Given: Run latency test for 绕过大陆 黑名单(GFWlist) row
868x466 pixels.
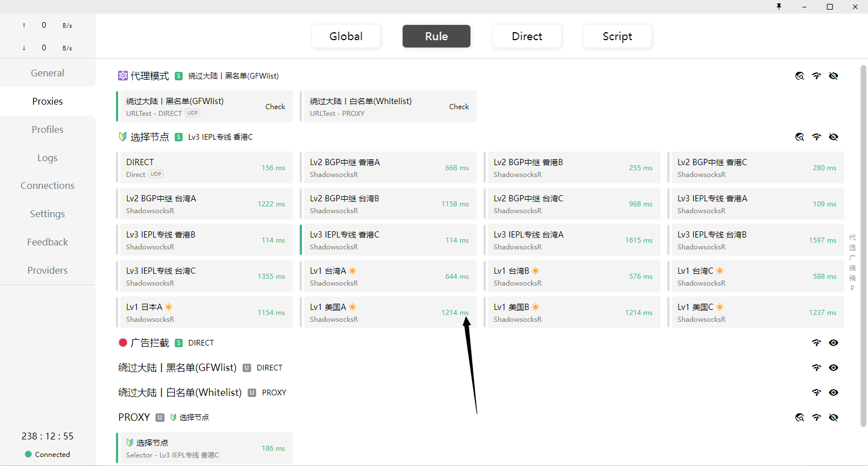Looking at the screenshot, I should point(817,368).
